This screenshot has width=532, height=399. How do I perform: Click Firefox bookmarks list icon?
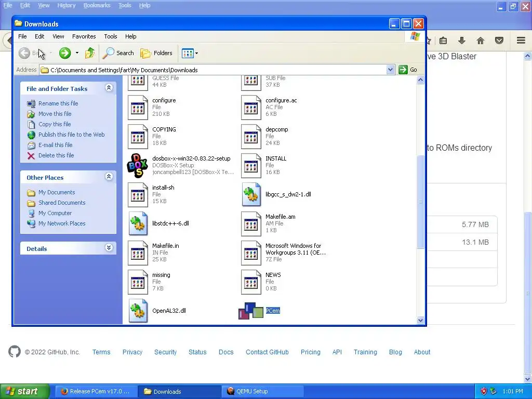[x=443, y=41]
